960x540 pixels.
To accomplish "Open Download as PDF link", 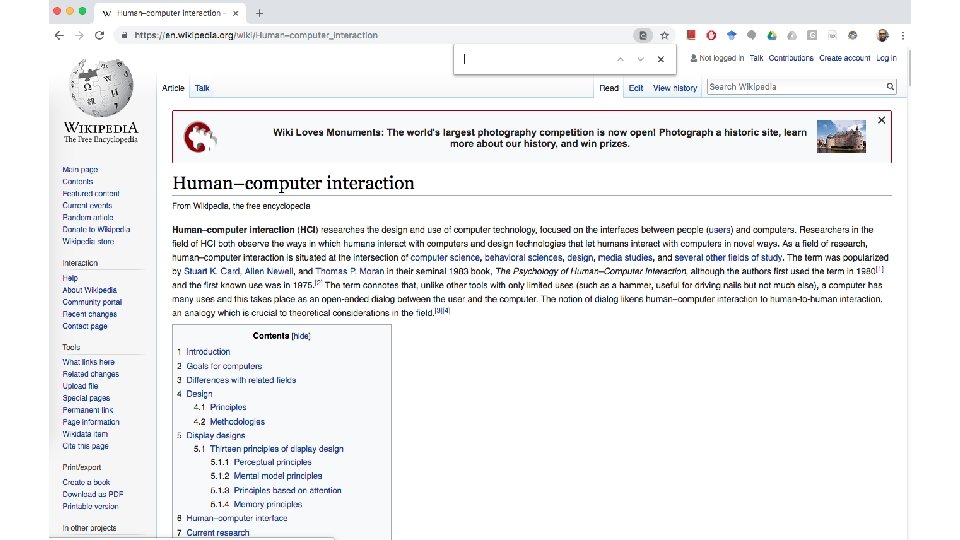I will (x=92, y=494).
